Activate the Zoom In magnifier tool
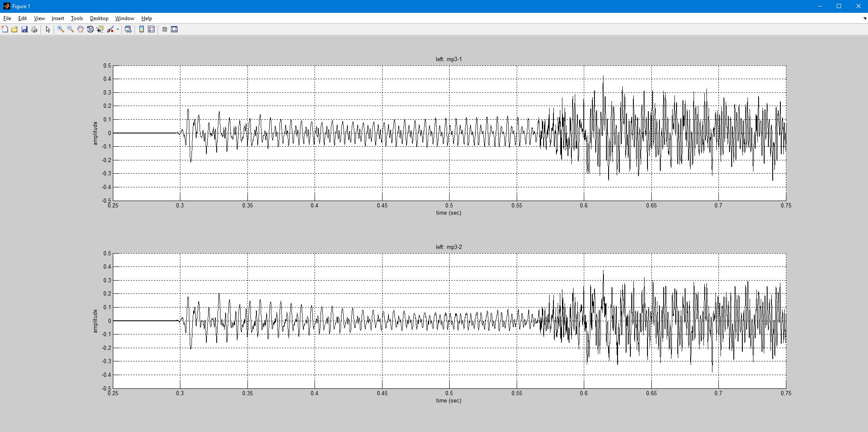Image resolution: width=868 pixels, height=432 pixels. coord(61,29)
